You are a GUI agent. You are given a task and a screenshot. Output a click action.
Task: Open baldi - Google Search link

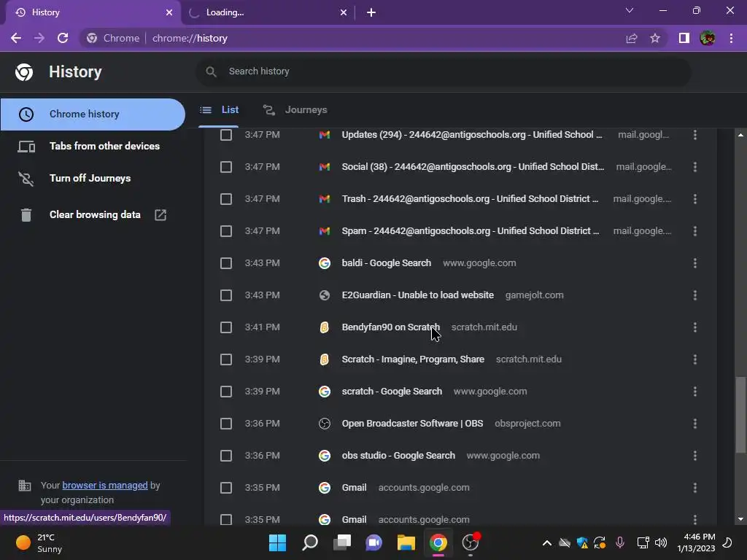387,262
